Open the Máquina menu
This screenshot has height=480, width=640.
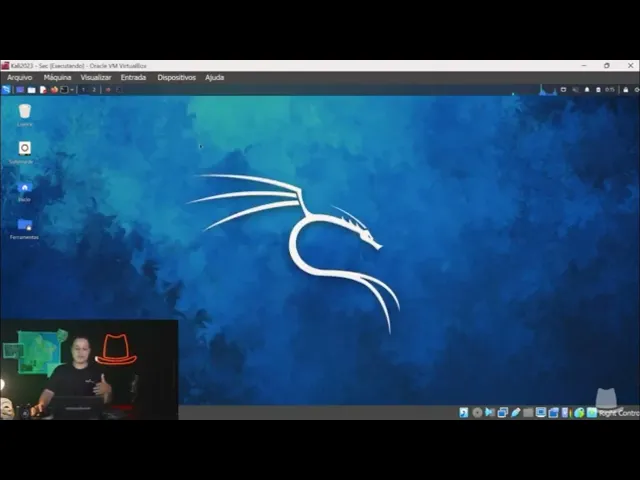pyautogui.click(x=57, y=77)
